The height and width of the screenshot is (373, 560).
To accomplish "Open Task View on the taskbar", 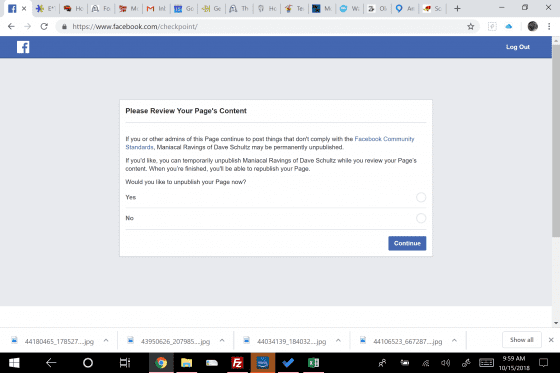I will coord(125,363).
